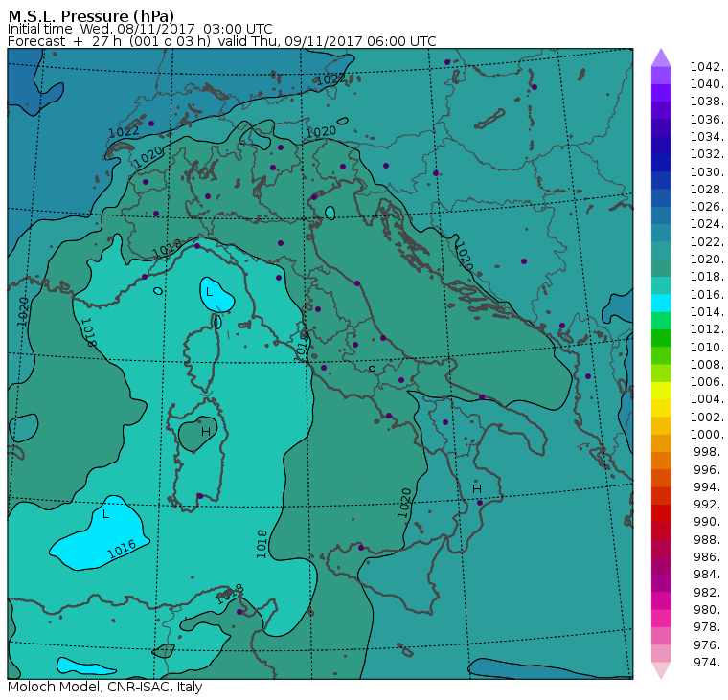Click the "994." legend label
The image size is (728, 700).
(709, 487)
